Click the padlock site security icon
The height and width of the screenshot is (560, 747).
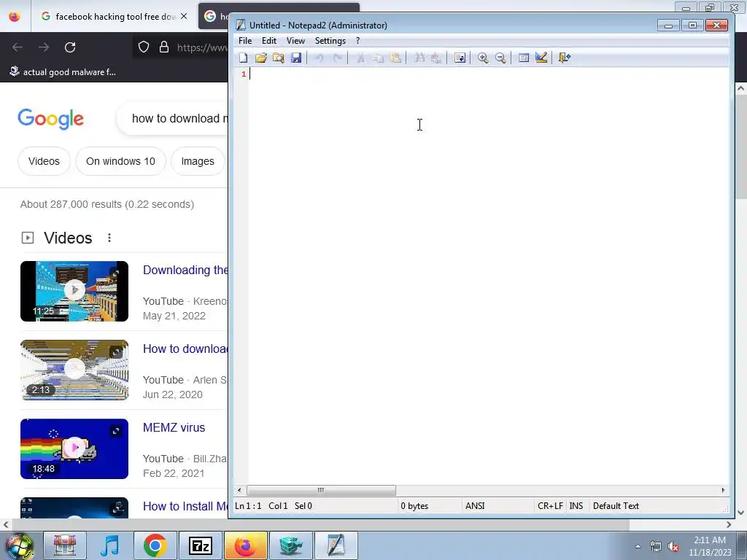[164, 47]
